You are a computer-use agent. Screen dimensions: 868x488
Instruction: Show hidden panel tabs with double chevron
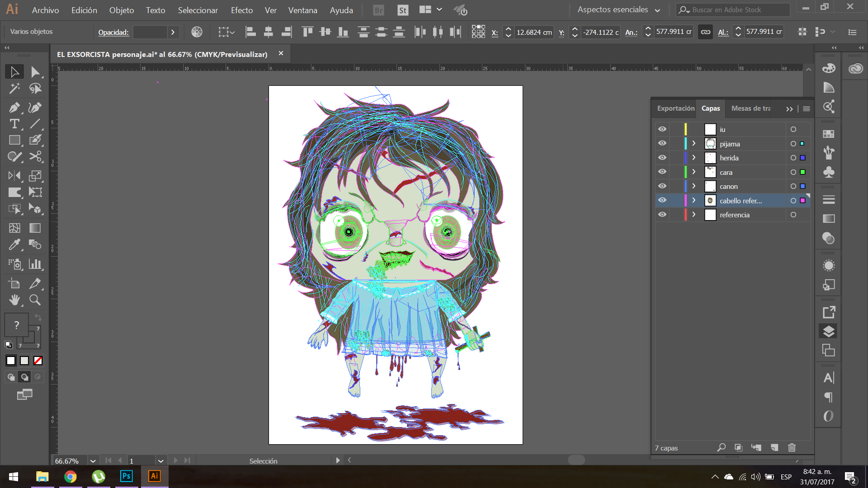(x=789, y=109)
